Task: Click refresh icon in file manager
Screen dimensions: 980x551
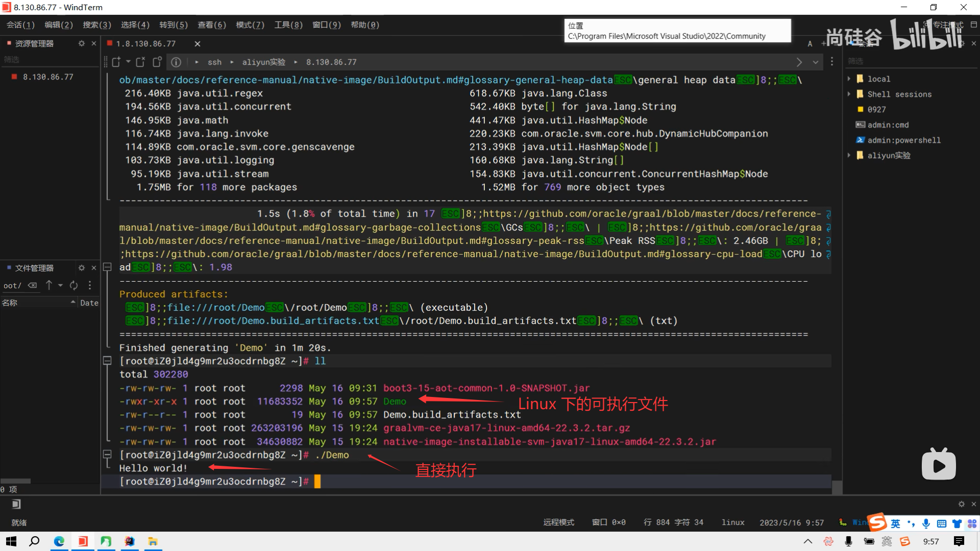Action: point(74,285)
